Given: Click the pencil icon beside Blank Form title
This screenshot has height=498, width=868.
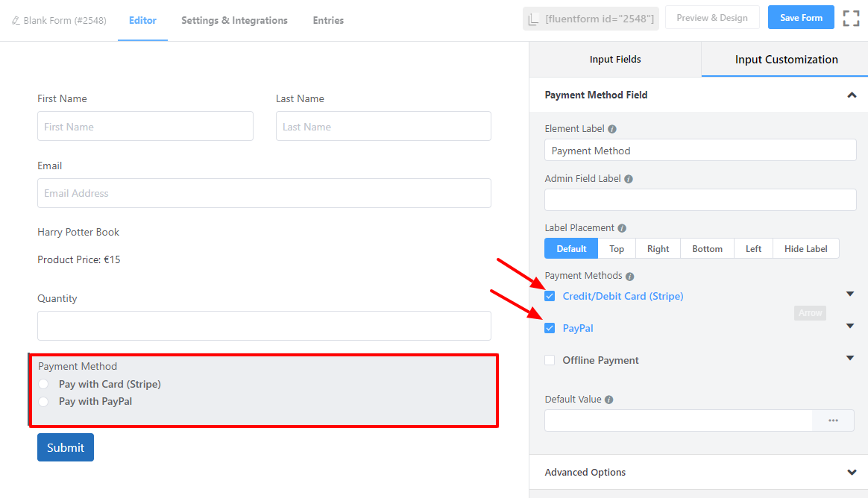Looking at the screenshot, I should point(16,20).
